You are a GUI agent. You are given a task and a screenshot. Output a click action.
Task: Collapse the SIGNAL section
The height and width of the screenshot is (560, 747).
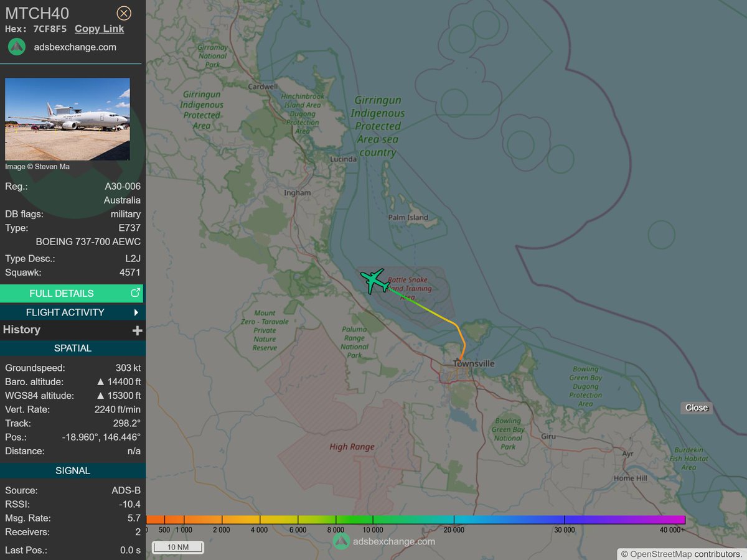coord(73,470)
